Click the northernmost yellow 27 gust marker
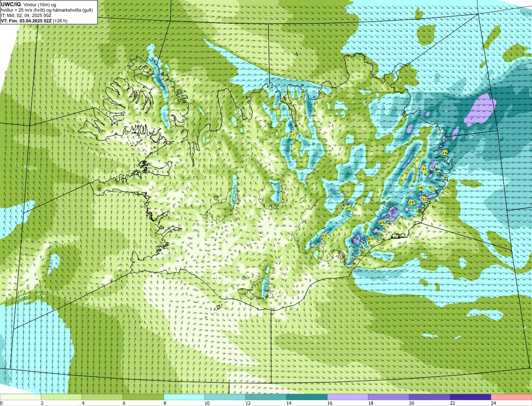 pyautogui.click(x=292, y=136)
